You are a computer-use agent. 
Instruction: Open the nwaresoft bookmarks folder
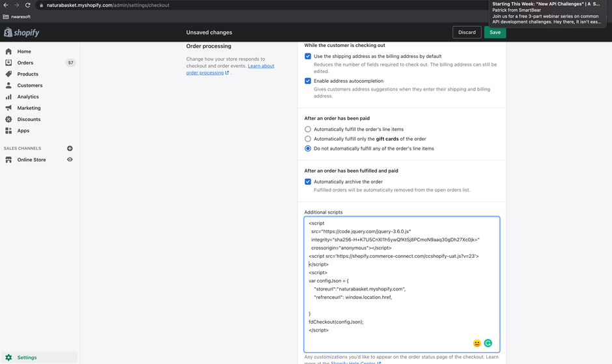click(x=17, y=17)
